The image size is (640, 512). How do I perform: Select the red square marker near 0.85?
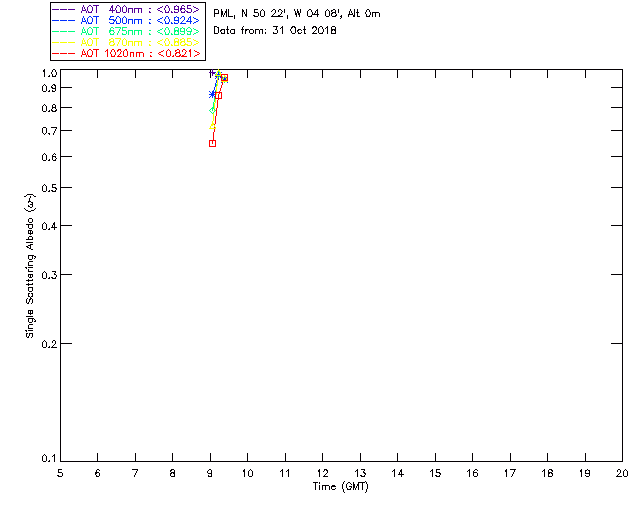point(218,96)
